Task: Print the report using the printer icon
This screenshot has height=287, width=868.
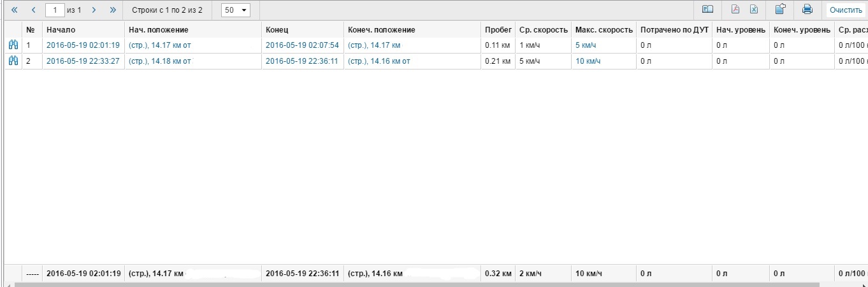Action: 807,10
